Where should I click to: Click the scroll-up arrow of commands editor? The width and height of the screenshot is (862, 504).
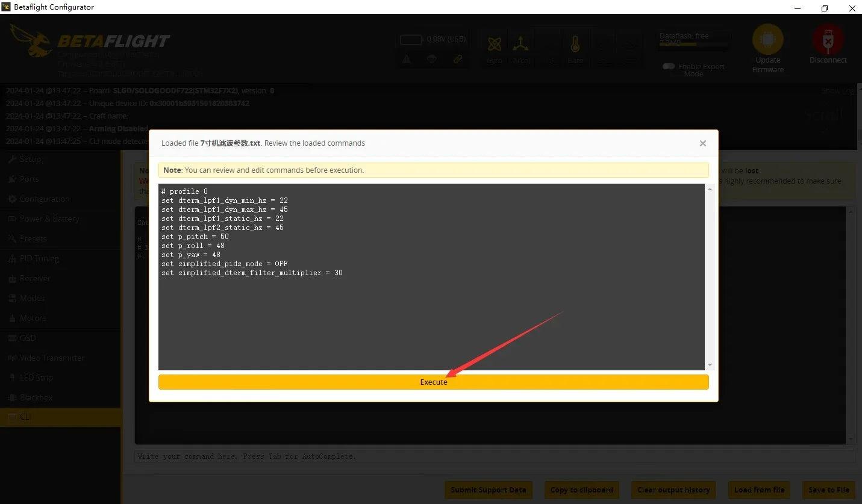(710, 189)
